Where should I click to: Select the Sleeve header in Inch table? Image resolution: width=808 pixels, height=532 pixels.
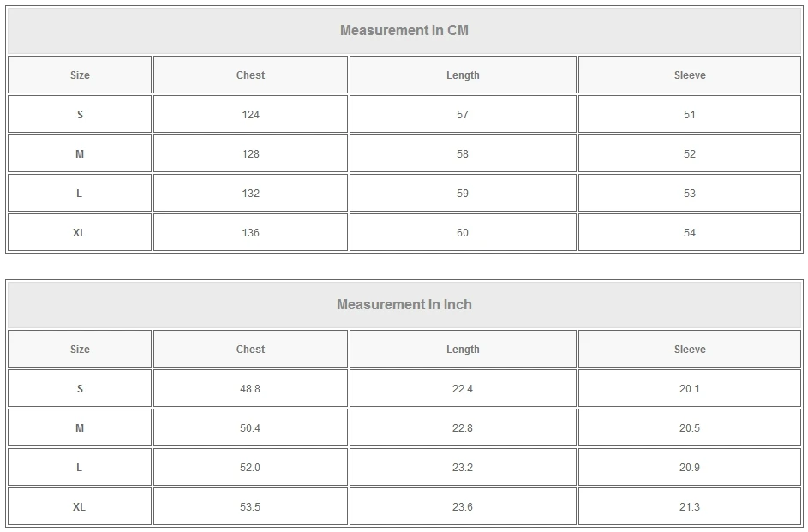click(690, 350)
